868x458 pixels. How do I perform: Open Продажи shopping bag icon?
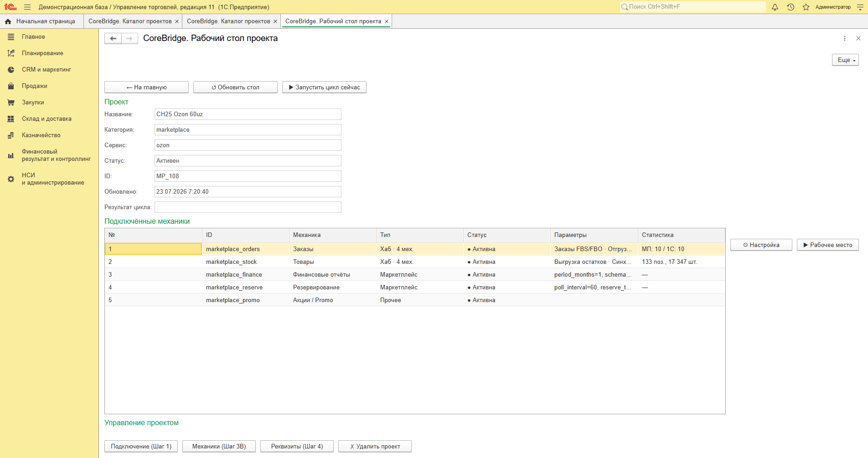coord(11,86)
